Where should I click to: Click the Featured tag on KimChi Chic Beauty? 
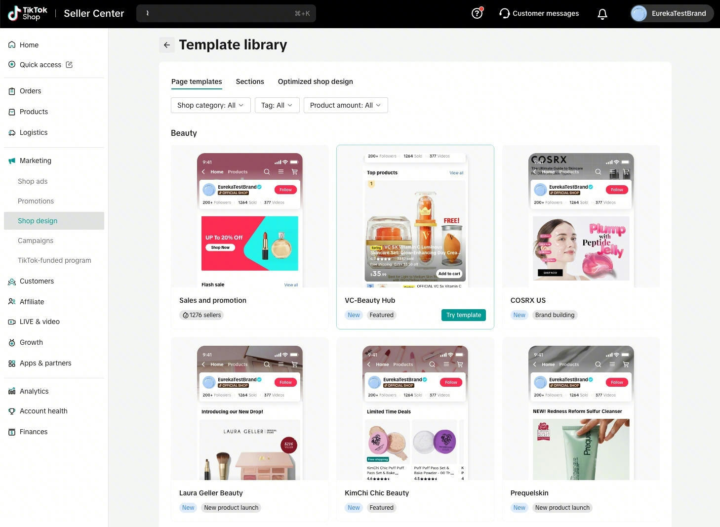coord(381,508)
